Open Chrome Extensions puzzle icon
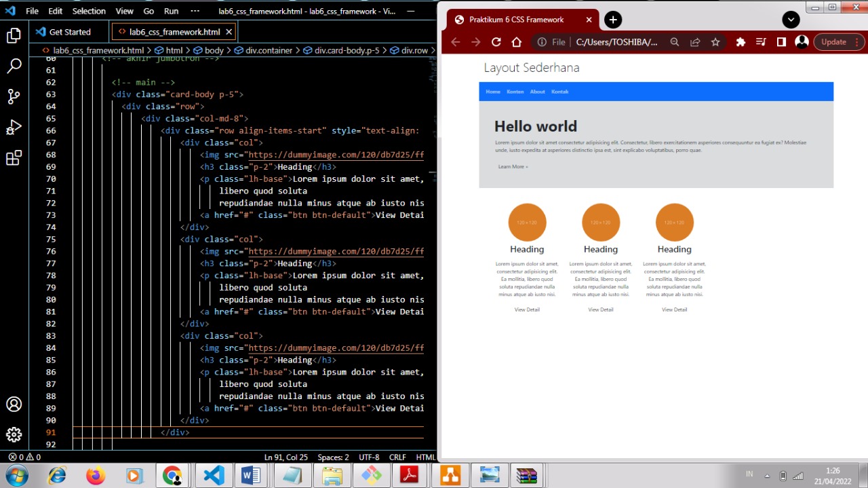The image size is (868, 488). pos(741,41)
